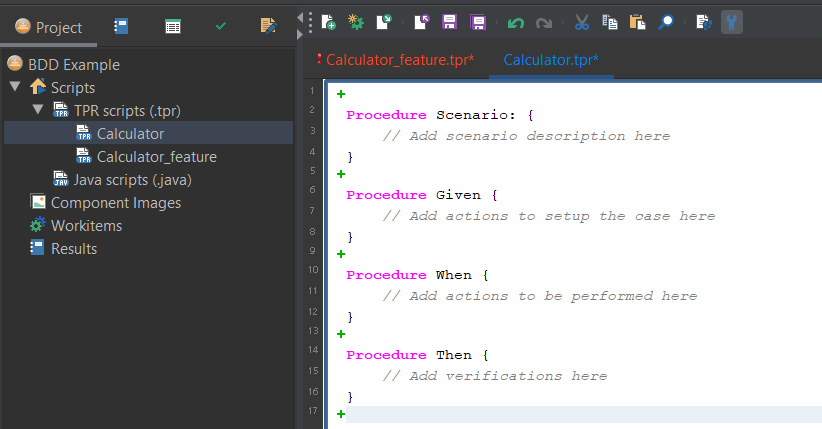Image resolution: width=822 pixels, height=429 pixels.
Task: Open Workitems in the project tree
Action: tap(86, 225)
